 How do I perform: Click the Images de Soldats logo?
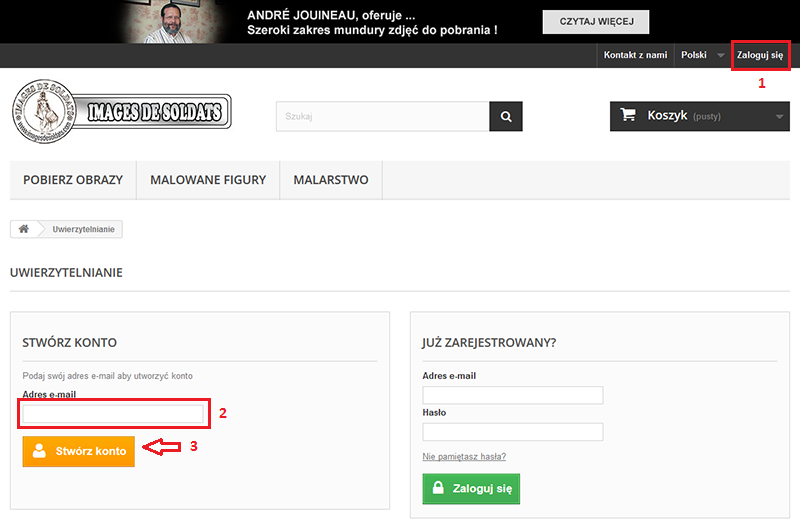coord(121,110)
